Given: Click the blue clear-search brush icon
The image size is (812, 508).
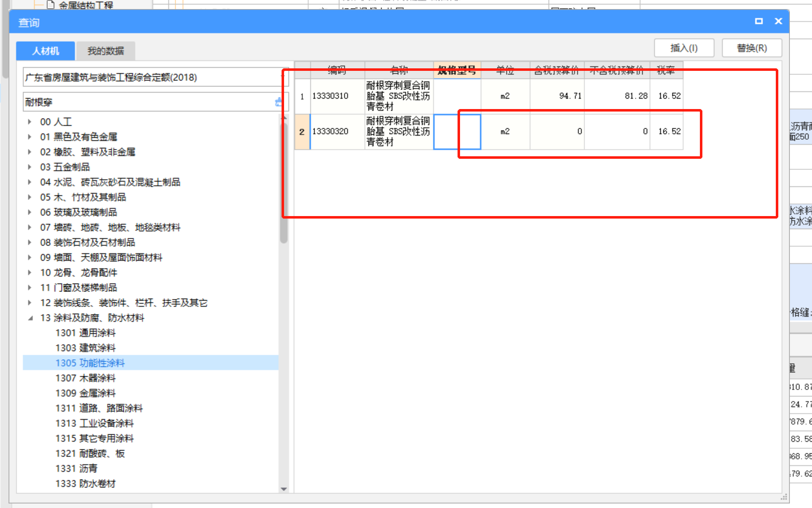Looking at the screenshot, I should coord(278,102).
